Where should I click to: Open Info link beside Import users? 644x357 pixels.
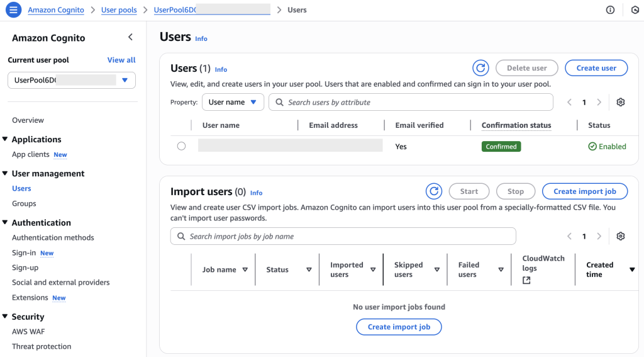pyautogui.click(x=257, y=193)
